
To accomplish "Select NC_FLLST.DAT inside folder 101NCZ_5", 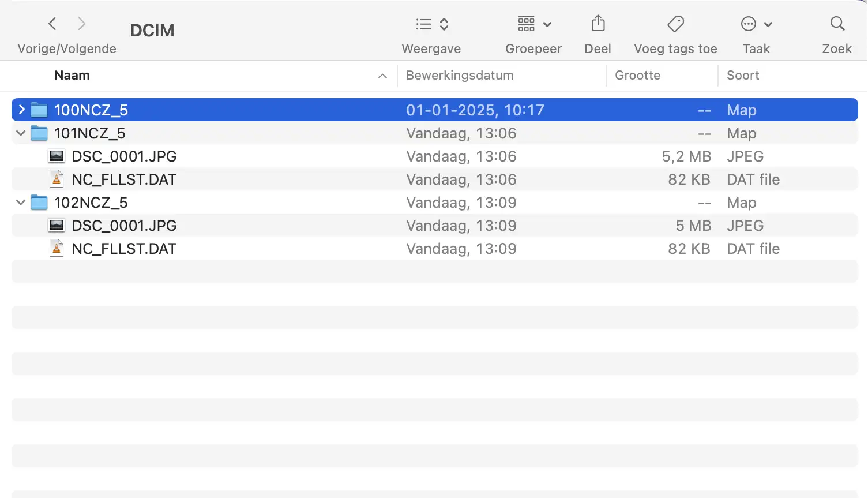I will (124, 179).
